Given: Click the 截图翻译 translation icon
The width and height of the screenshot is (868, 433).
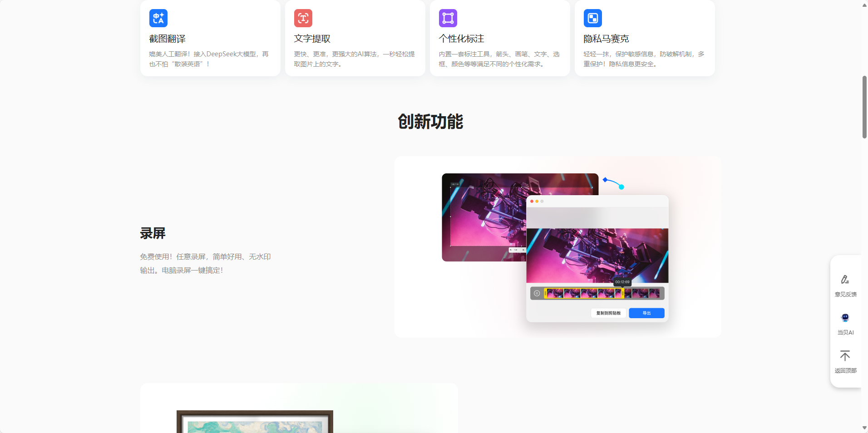Looking at the screenshot, I should 158,18.
